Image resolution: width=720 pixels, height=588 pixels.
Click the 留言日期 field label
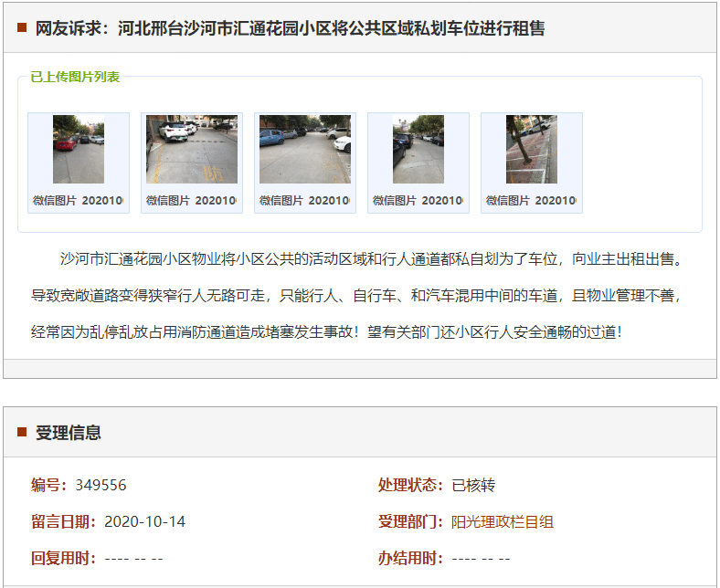[x=64, y=522]
